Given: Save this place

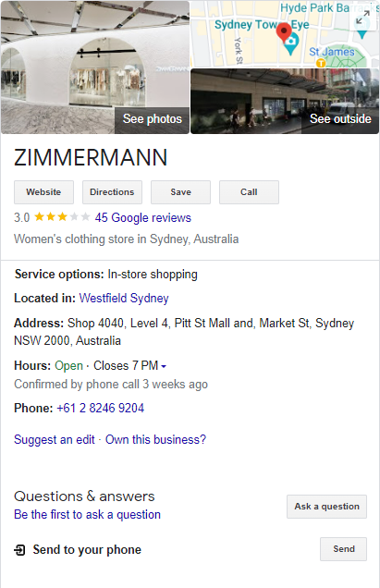Looking at the screenshot, I should click(181, 192).
